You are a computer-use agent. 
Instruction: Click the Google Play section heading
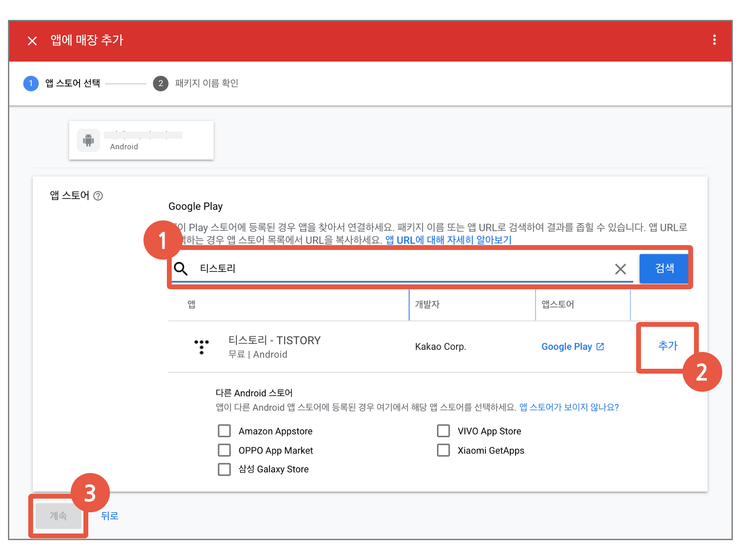pos(196,206)
